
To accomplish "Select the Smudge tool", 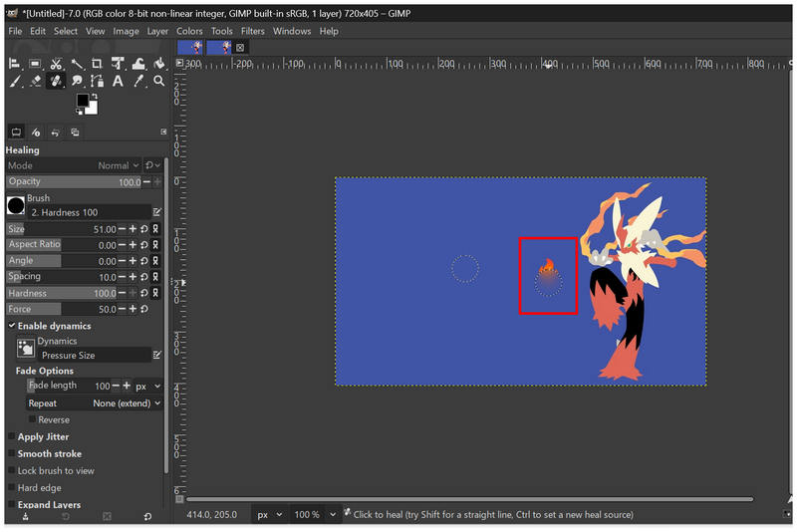I will [x=77, y=81].
